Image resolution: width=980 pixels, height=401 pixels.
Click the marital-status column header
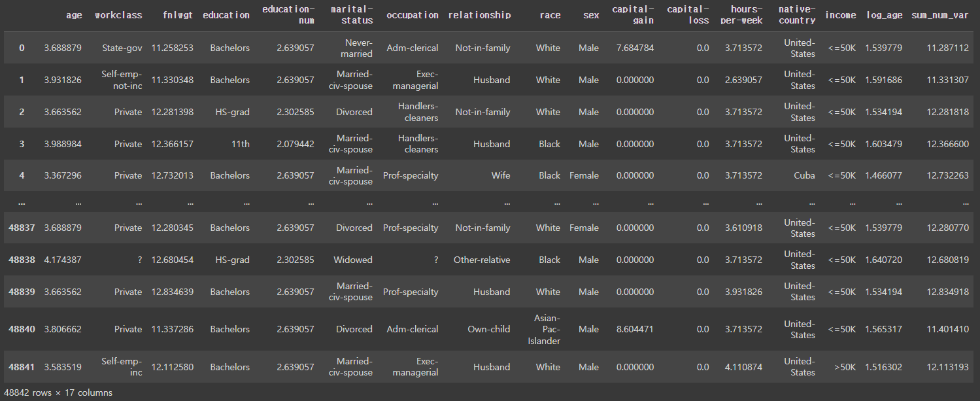coord(352,15)
